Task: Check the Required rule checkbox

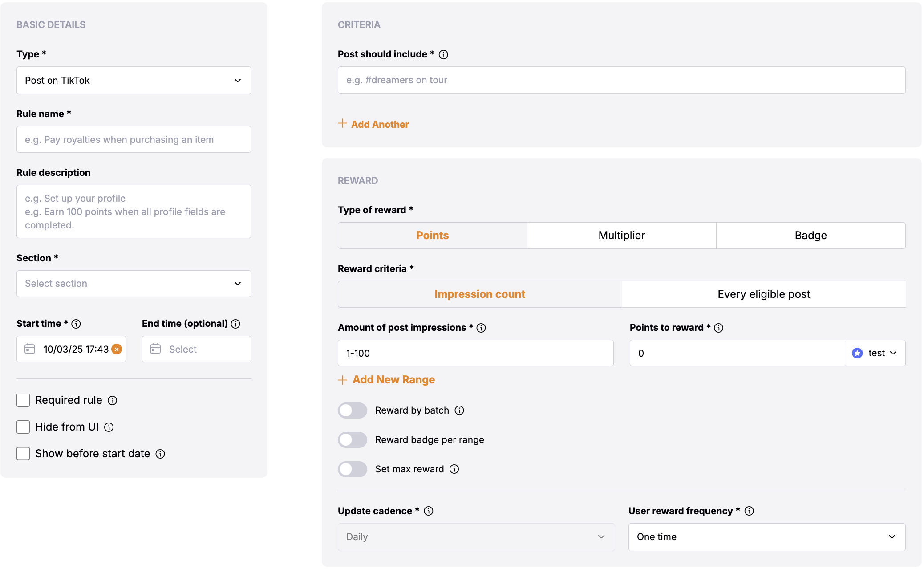Action: (23, 400)
